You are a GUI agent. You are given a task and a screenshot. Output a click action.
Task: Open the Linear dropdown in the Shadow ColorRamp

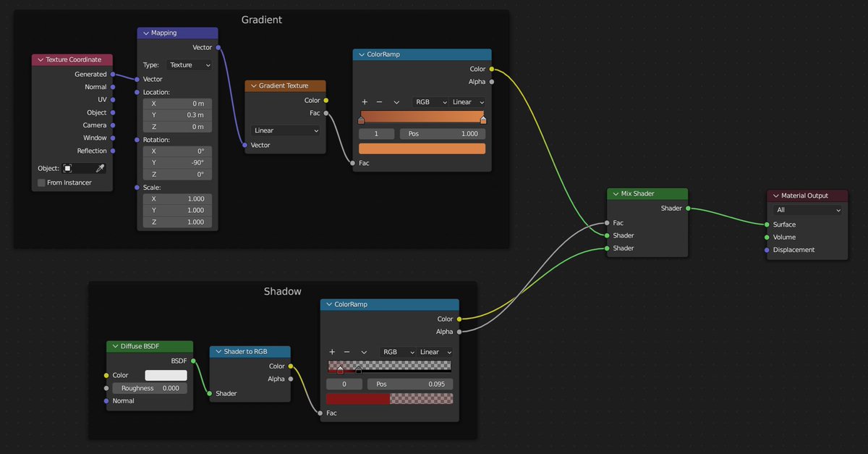coord(434,352)
